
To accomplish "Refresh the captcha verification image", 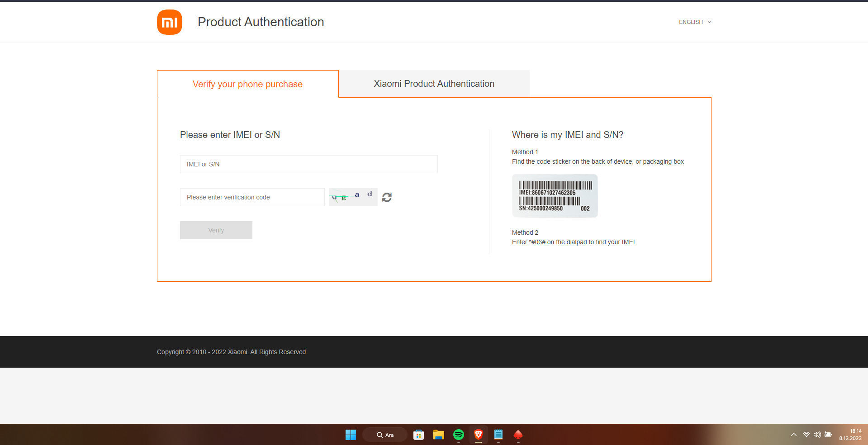I will click(x=387, y=197).
